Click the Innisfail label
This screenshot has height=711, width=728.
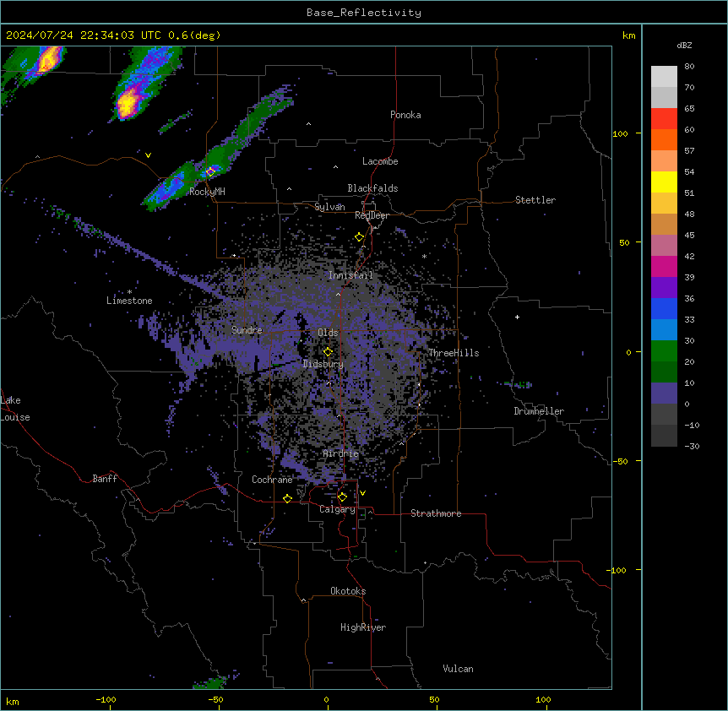coord(350,275)
